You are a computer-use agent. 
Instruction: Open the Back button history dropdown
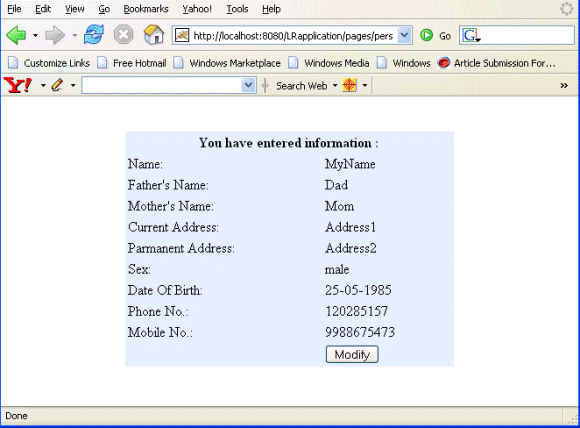(35, 36)
